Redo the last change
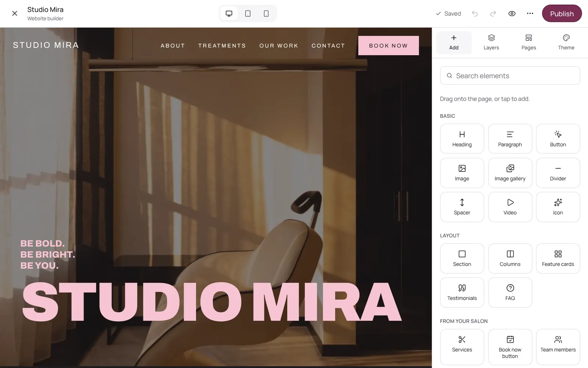The width and height of the screenshot is (588, 368). click(x=493, y=14)
